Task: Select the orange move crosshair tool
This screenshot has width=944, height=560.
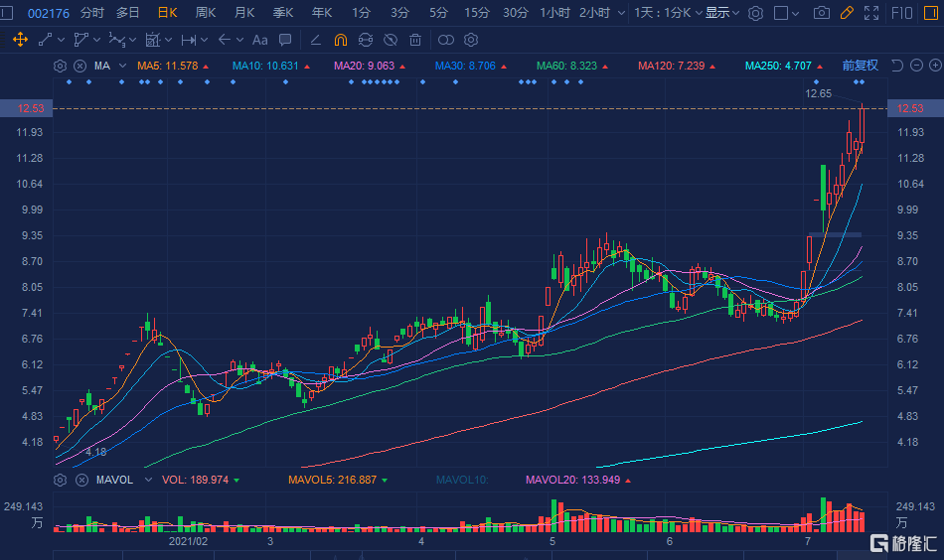Action: point(19,40)
